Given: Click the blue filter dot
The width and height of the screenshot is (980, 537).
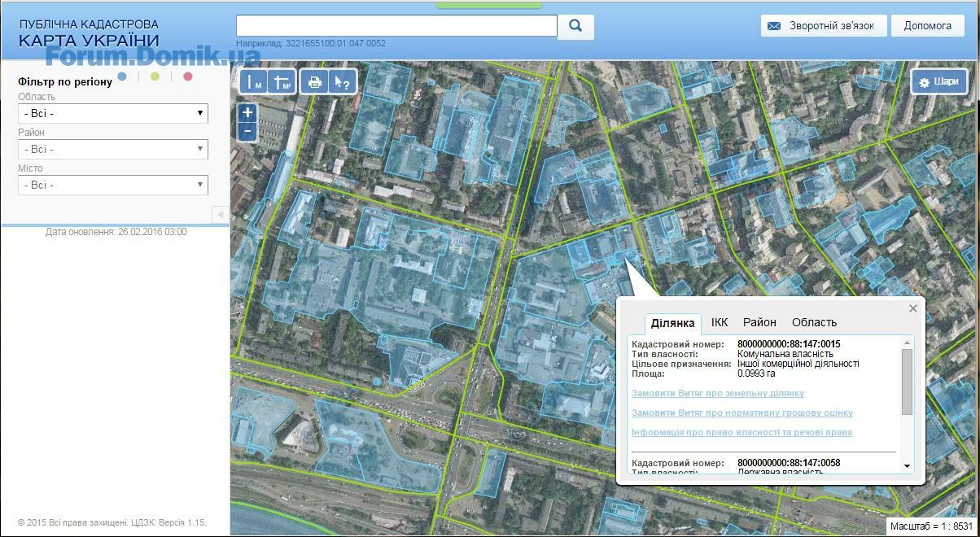Looking at the screenshot, I should click(x=122, y=76).
